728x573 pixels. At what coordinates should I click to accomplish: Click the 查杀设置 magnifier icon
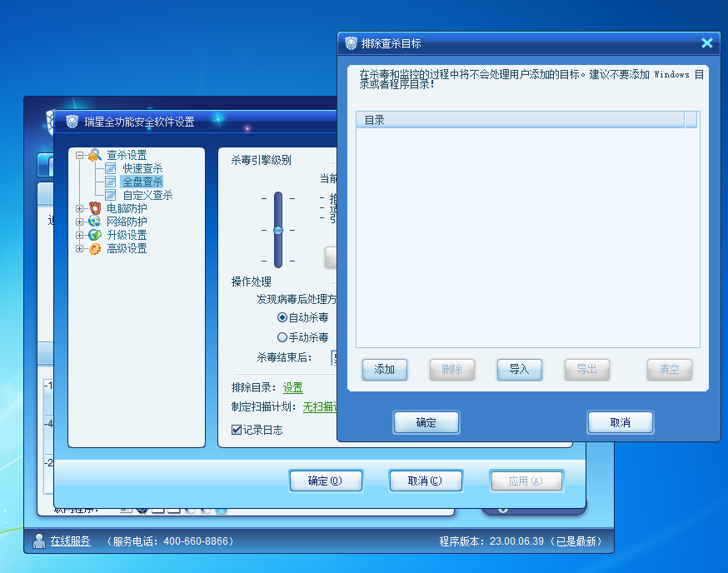(95, 155)
